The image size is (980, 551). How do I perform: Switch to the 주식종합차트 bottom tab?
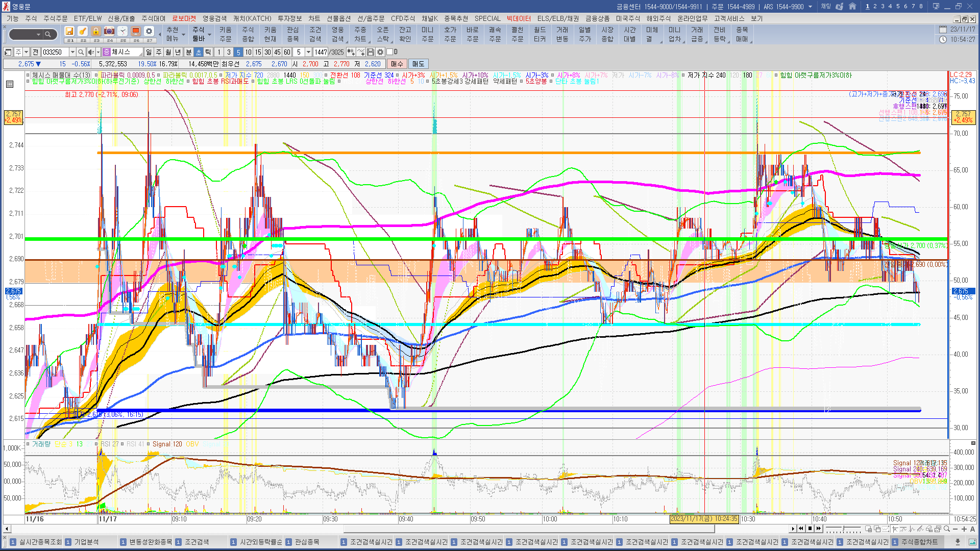(x=919, y=542)
